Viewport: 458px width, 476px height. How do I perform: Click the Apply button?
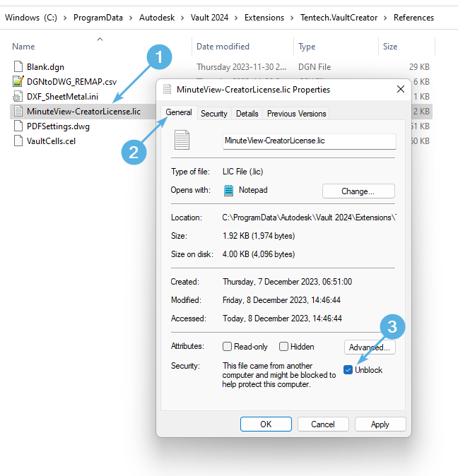380,424
